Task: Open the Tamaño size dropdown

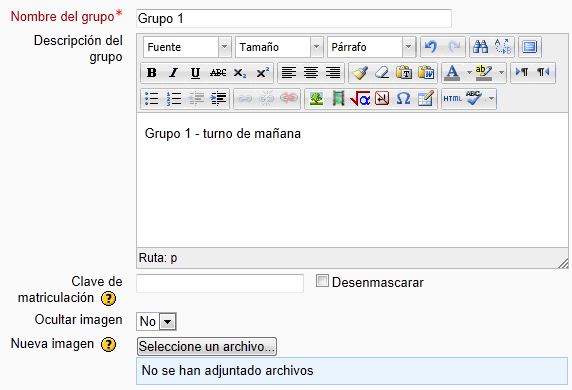Action: point(317,47)
